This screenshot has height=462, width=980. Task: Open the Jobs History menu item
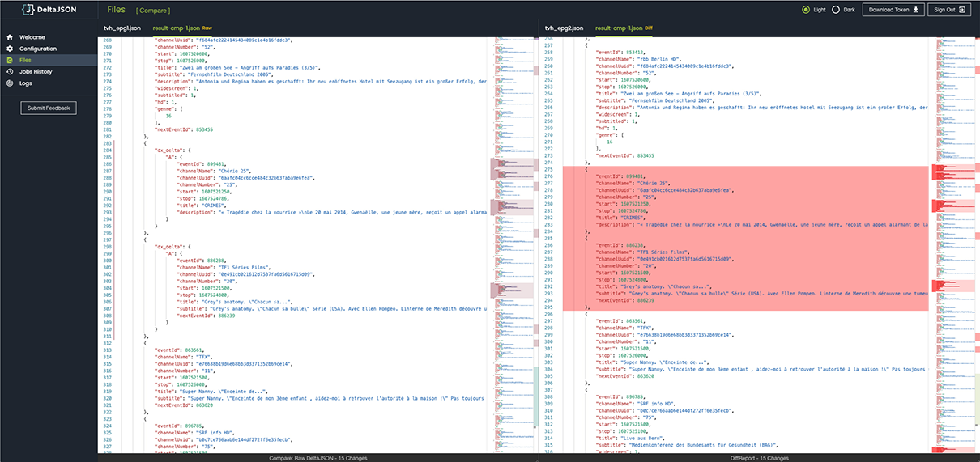(x=36, y=71)
